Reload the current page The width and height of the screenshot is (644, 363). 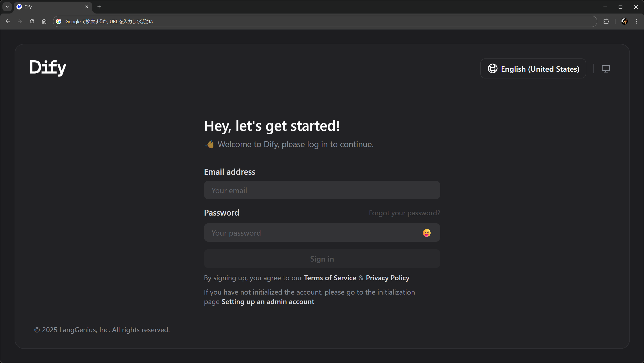tap(32, 21)
